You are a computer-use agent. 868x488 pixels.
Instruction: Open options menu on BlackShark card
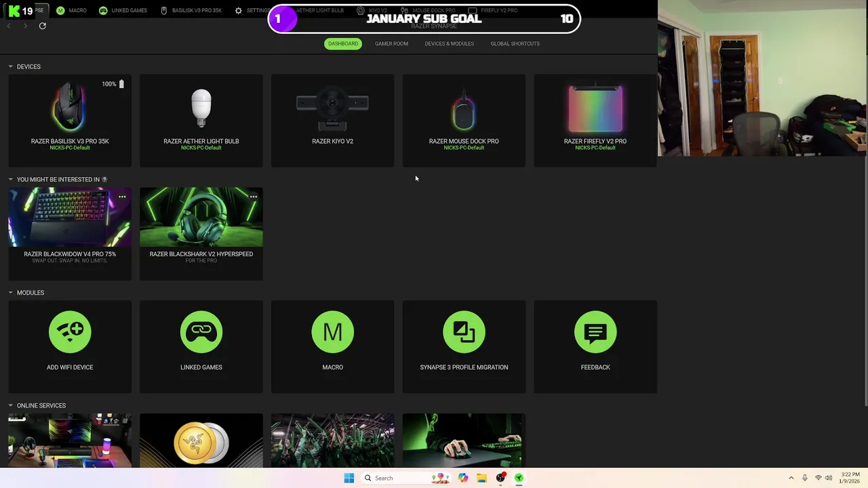click(254, 197)
